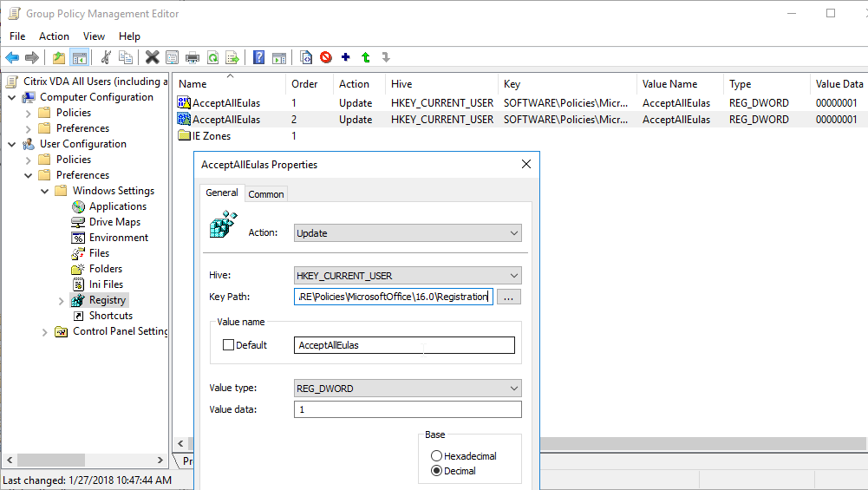Open the Help menu

pos(129,36)
